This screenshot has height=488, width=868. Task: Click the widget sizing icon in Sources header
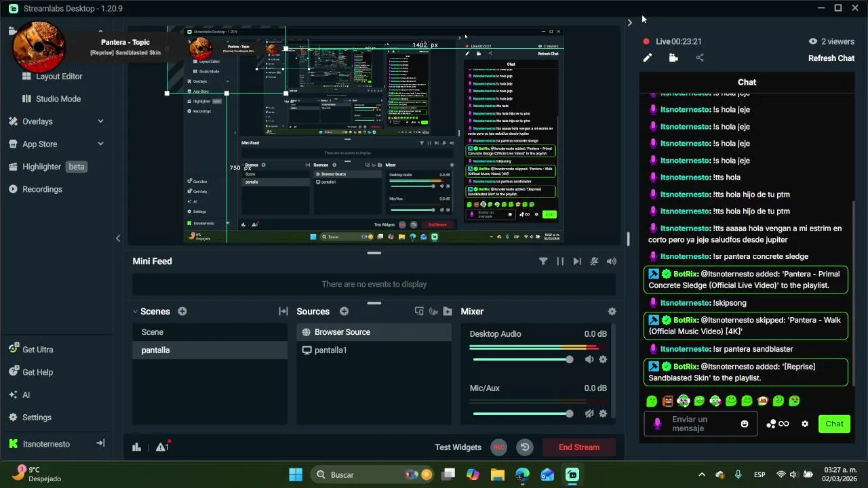tap(419, 311)
